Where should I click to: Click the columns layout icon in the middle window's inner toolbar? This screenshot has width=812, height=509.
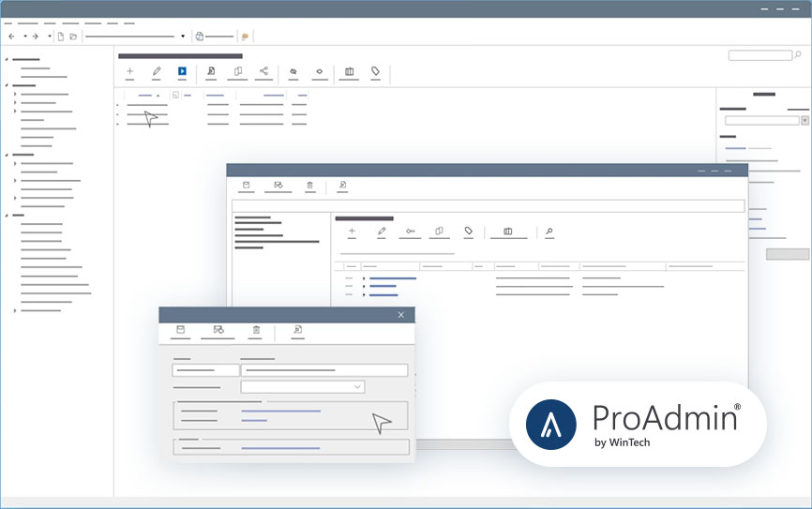click(508, 232)
